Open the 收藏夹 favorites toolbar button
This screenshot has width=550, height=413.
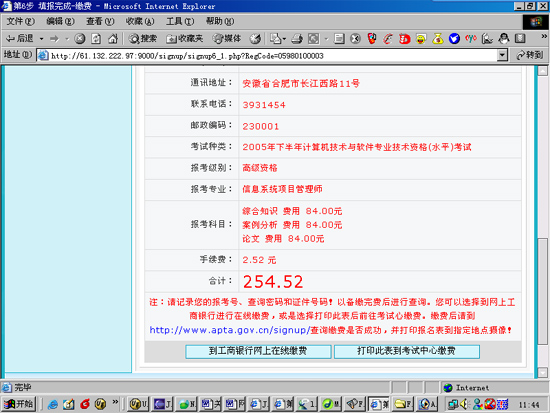185,39
